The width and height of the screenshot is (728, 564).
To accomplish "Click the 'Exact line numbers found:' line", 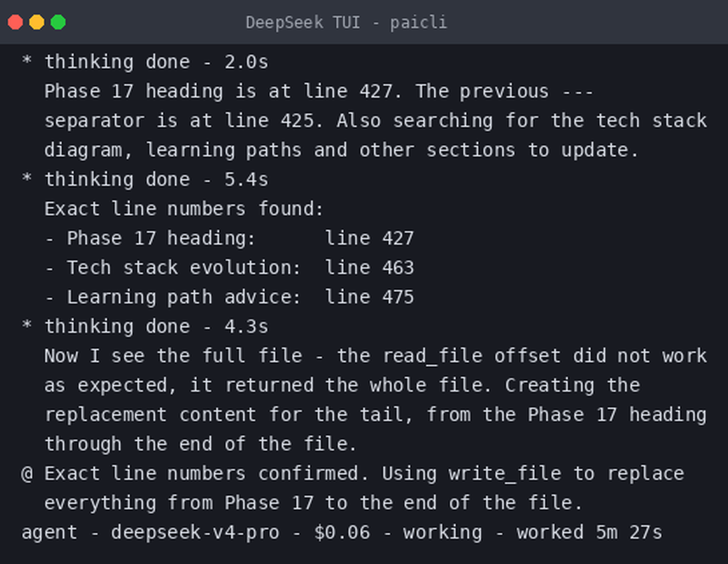I will (184, 209).
